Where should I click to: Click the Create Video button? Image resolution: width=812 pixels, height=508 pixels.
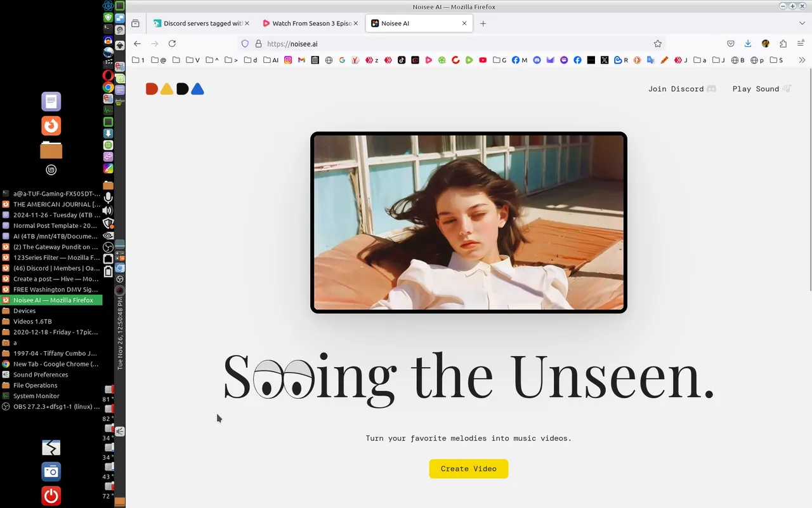(x=468, y=469)
